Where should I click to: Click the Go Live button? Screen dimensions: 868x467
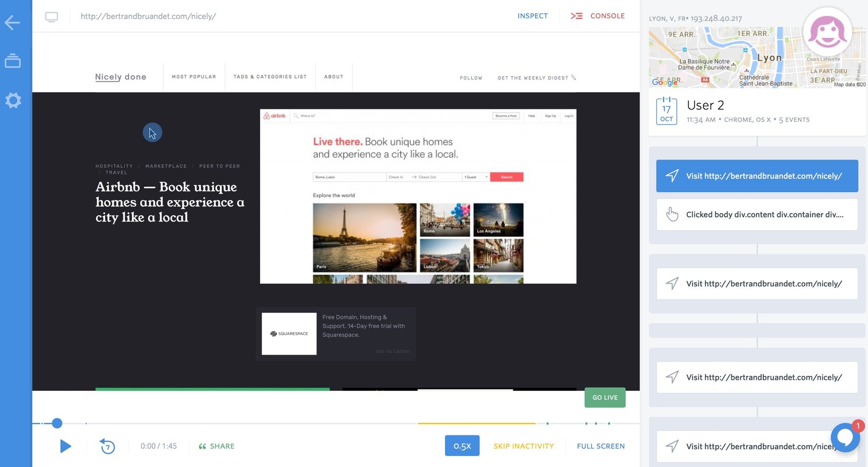coord(605,398)
